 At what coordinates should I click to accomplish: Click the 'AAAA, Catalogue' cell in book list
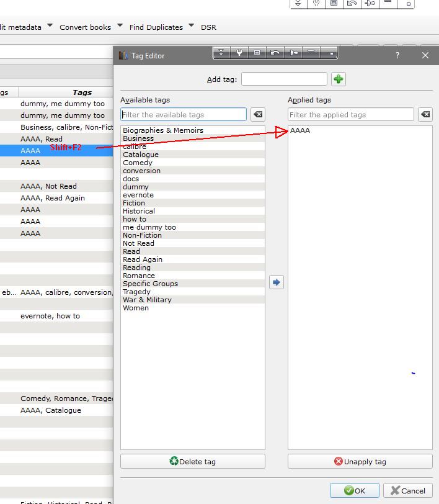[66, 410]
